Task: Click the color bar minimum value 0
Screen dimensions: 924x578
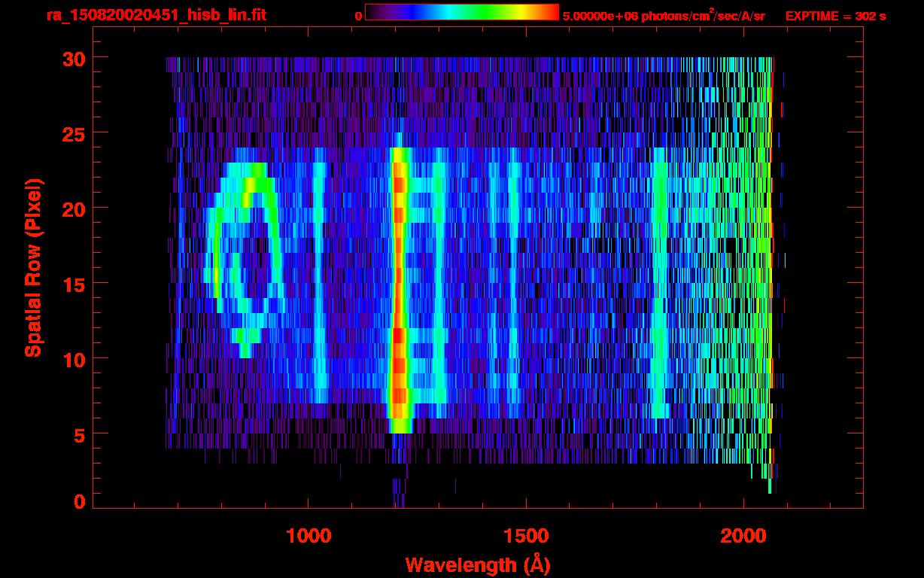Action: click(358, 16)
